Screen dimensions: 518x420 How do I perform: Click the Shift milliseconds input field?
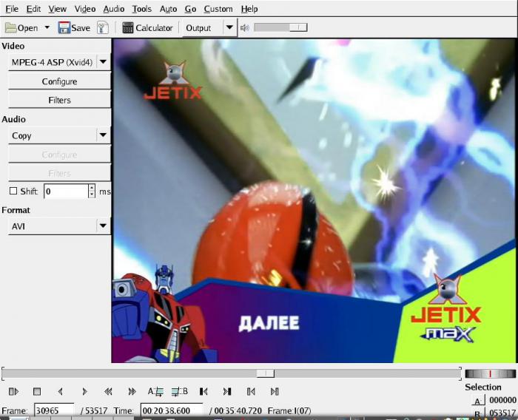click(x=66, y=192)
